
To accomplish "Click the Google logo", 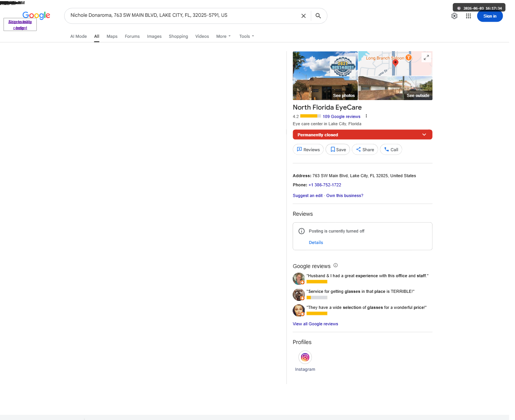I will tap(36, 15).
